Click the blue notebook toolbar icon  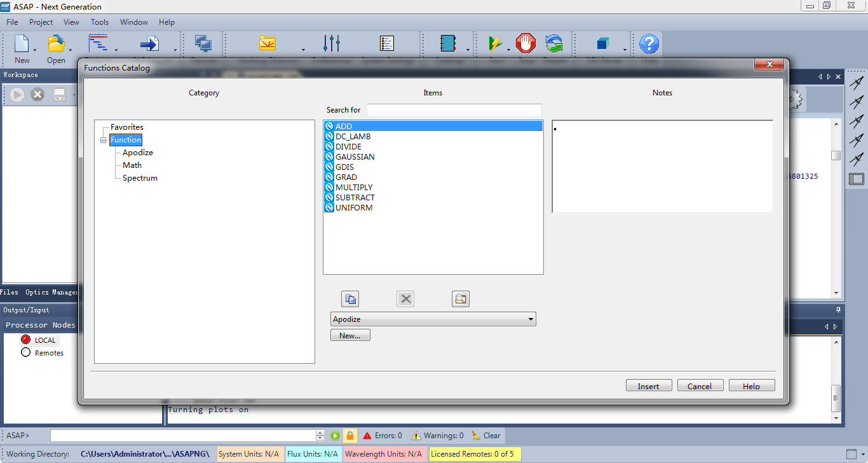pos(448,44)
